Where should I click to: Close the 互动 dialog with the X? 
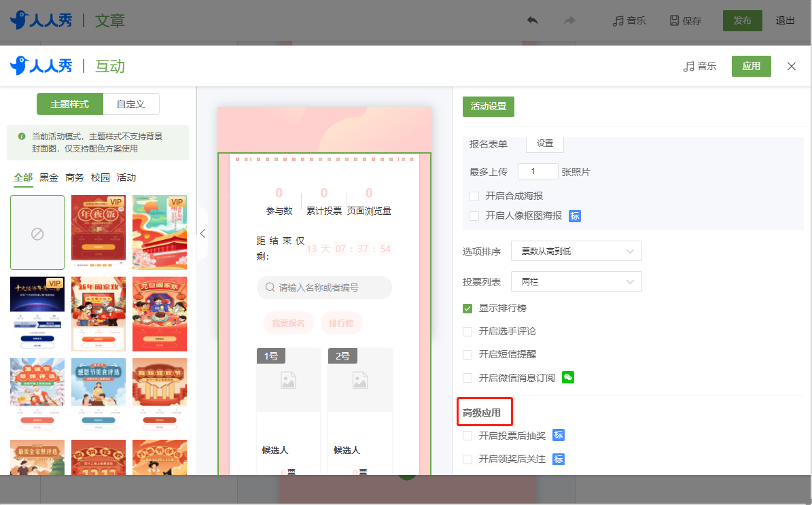[792, 67]
